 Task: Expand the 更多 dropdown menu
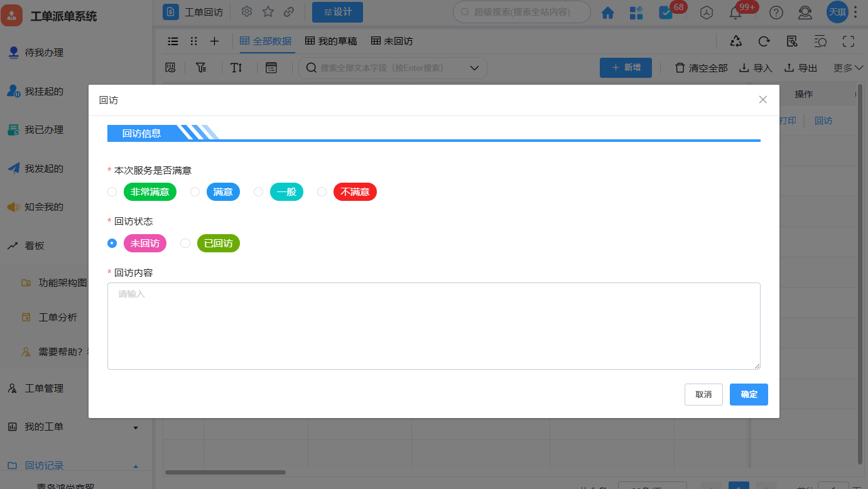848,68
